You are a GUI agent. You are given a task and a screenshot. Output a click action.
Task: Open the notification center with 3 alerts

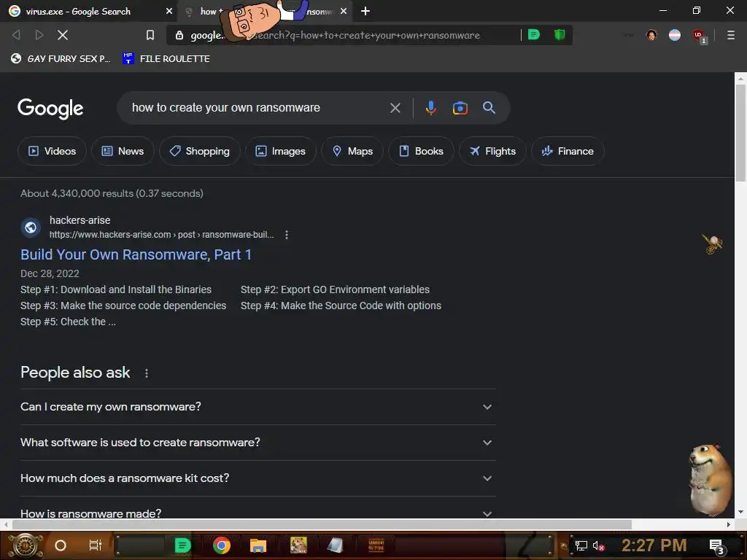(717, 547)
